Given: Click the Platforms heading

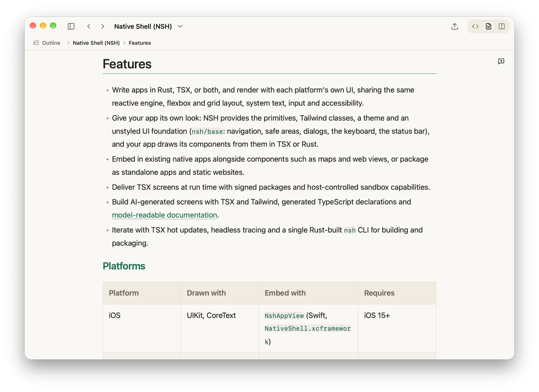Looking at the screenshot, I should [x=124, y=266].
